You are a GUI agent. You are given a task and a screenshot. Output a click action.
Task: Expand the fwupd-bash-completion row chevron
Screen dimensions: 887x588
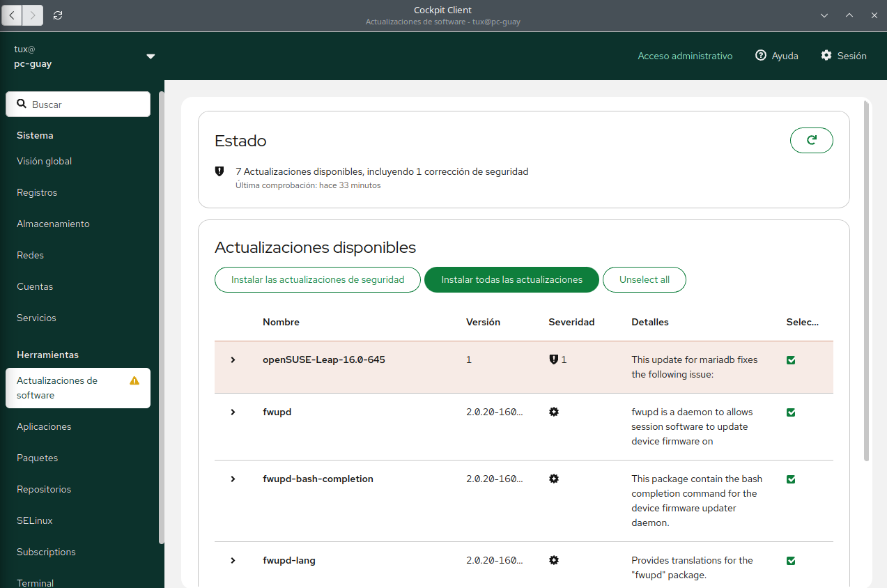tap(233, 479)
